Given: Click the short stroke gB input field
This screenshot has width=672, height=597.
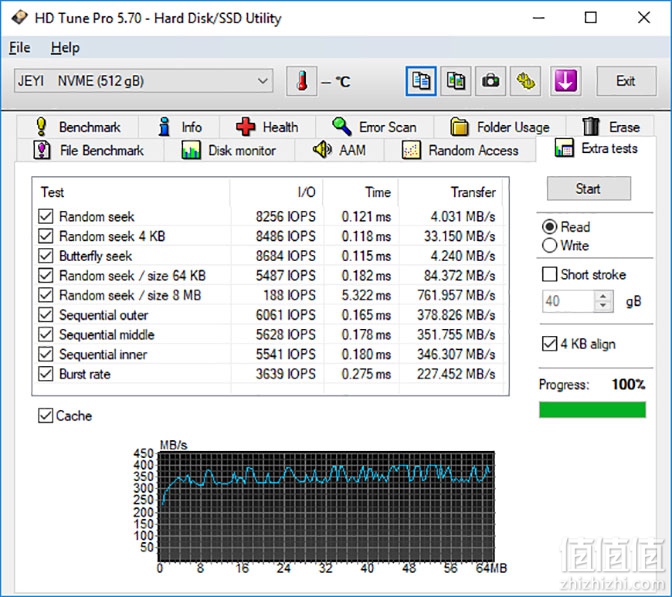Looking at the screenshot, I should 569,301.
